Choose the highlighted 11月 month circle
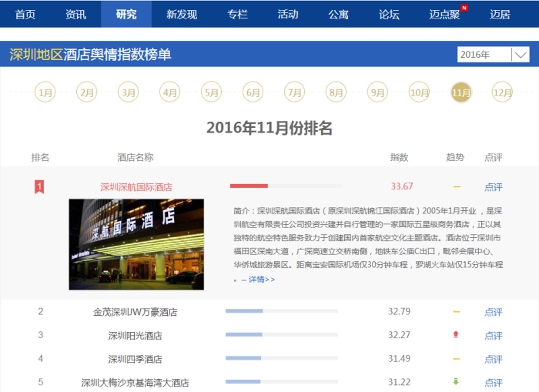 pyautogui.click(x=461, y=92)
